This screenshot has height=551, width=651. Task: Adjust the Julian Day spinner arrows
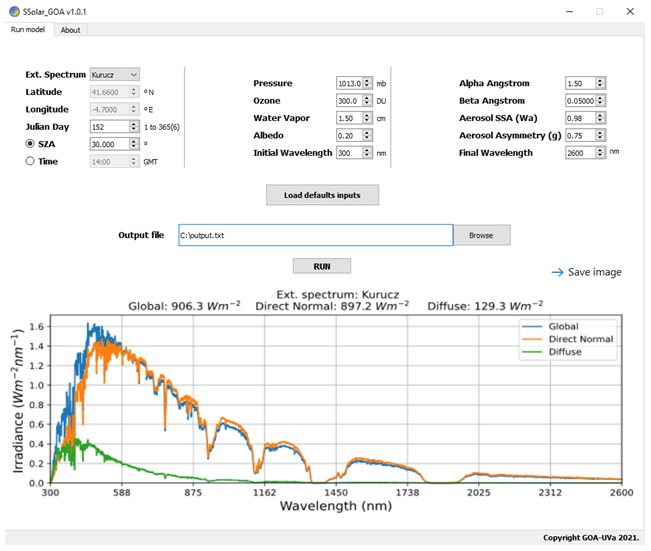[135, 127]
